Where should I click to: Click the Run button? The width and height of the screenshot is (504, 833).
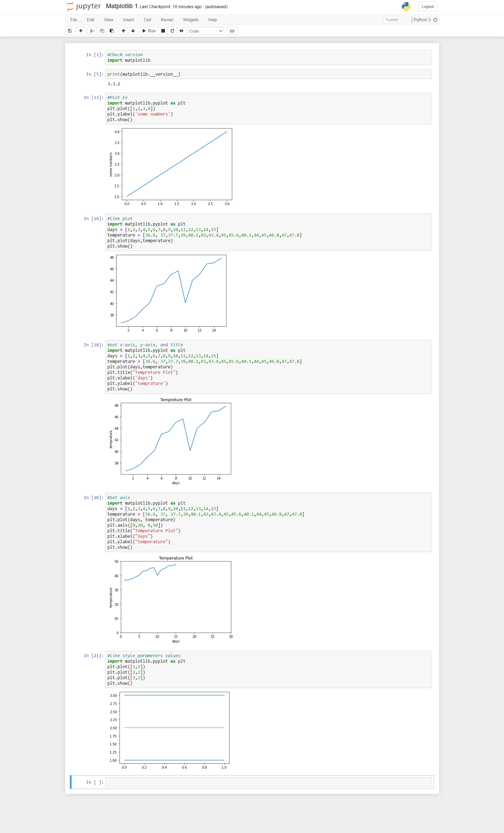click(x=149, y=31)
